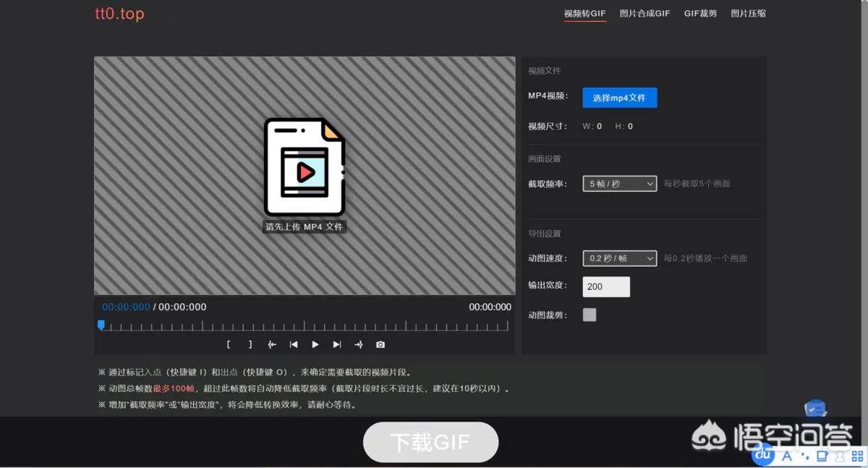The width and height of the screenshot is (868, 468).
Task: Click the 每0.2秒播放一个画面 hint text
Action: click(705, 258)
